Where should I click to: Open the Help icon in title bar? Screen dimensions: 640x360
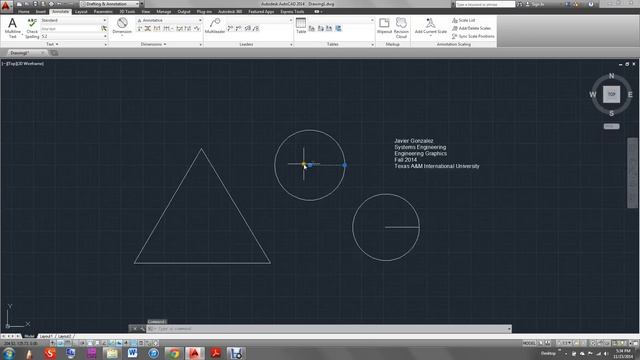coord(591,4)
